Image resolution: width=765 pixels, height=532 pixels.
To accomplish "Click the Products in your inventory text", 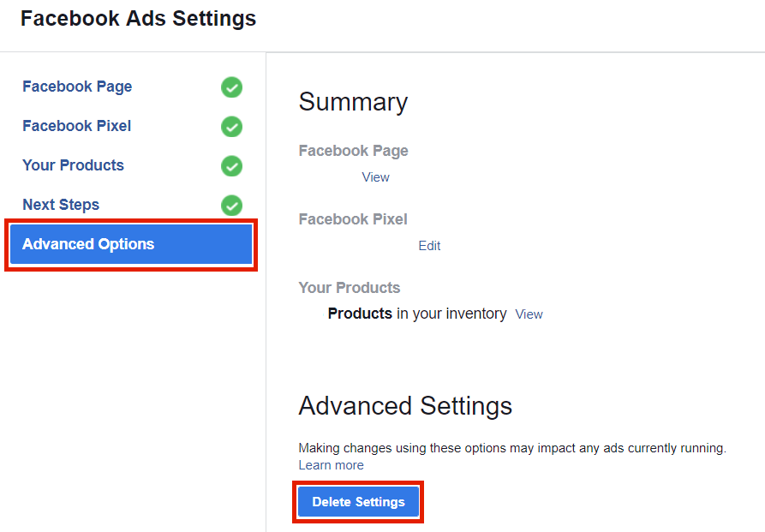I will coord(416,314).
